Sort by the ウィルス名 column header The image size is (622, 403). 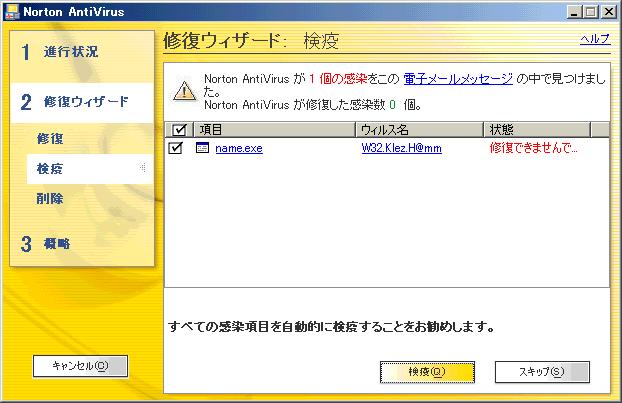coord(420,130)
